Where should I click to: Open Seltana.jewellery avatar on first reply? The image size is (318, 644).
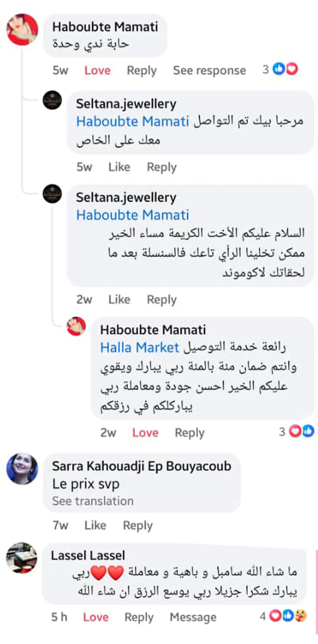click(52, 100)
